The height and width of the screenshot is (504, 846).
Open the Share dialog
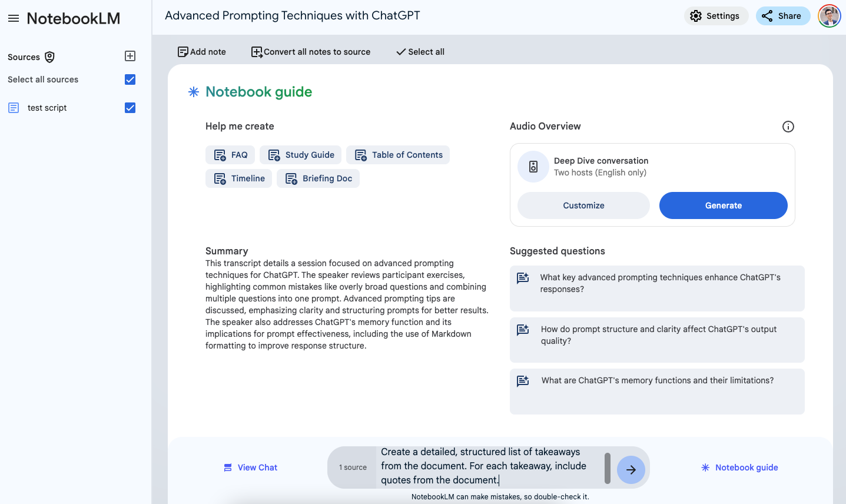783,15
